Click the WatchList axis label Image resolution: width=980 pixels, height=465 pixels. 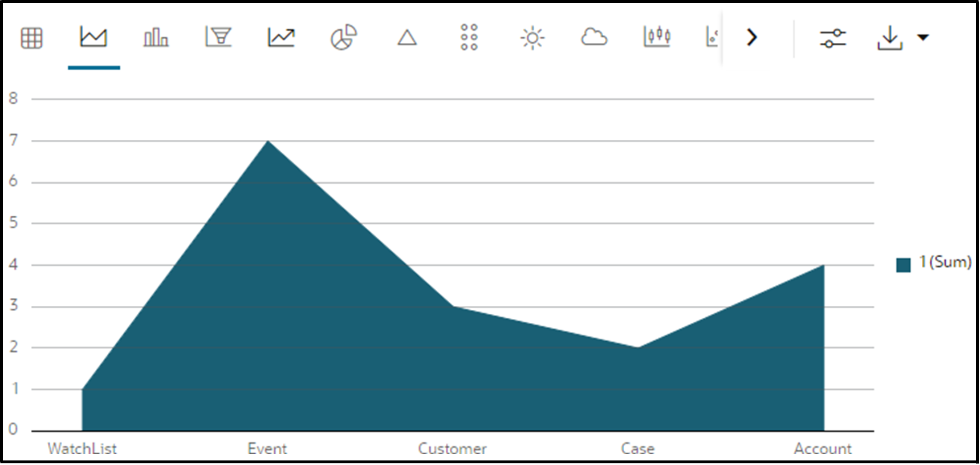(82, 449)
